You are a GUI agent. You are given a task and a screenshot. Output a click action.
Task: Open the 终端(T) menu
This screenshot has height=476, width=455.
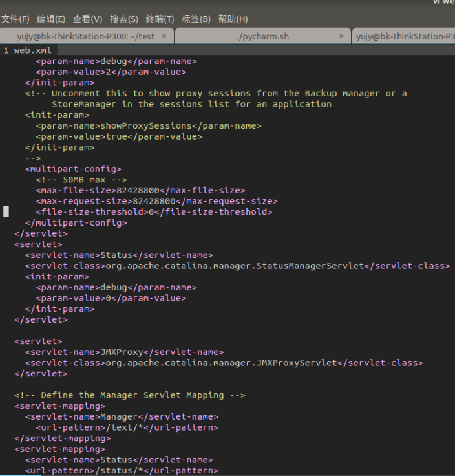(160, 19)
